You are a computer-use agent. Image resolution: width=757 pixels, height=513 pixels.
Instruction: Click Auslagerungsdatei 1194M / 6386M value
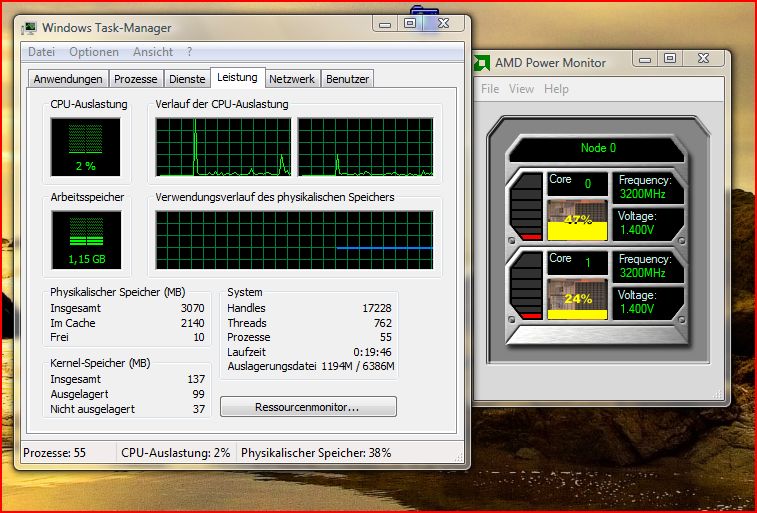(x=358, y=366)
